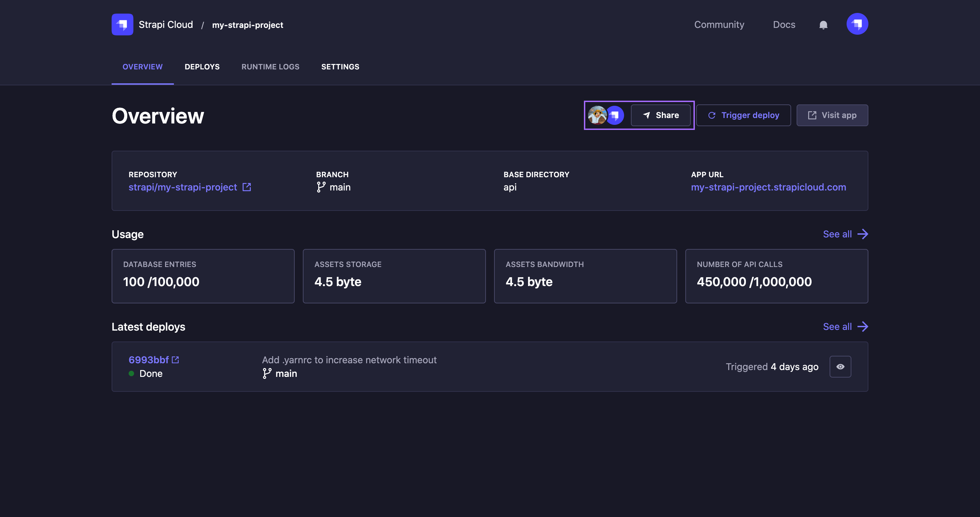
Task: Switch to the Deploys tab
Action: tap(202, 67)
